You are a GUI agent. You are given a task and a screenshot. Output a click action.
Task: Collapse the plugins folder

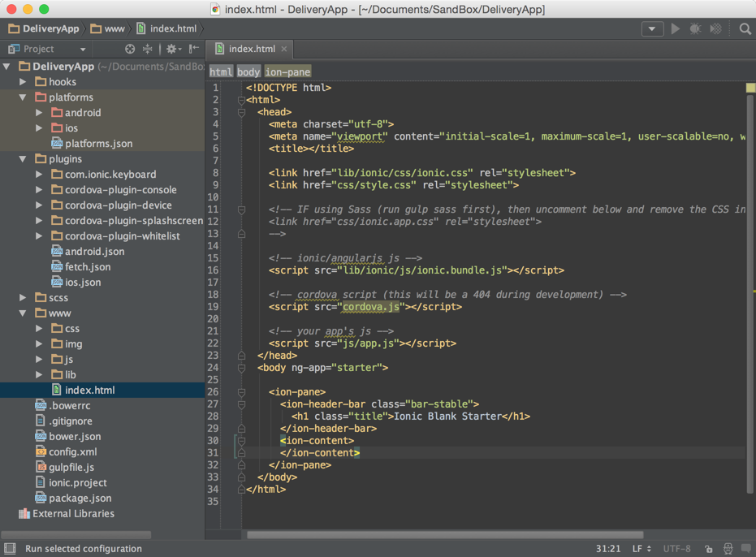23,158
